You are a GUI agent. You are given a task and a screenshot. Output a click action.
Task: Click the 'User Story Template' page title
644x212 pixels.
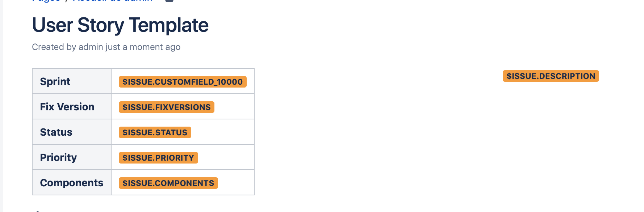120,25
